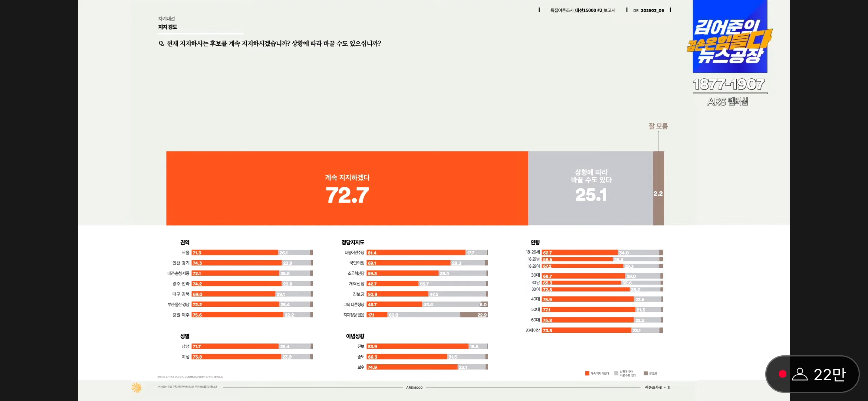The width and height of the screenshot is (868, 401).
Task: Click the 잘 모름 callout label
Action: pos(658,126)
